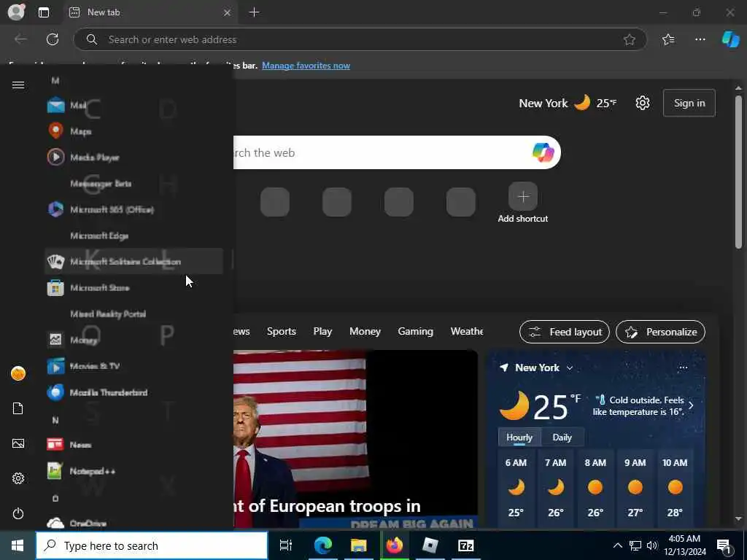Open Edge Settings and more menu
This screenshot has width=747, height=560.
click(x=700, y=39)
